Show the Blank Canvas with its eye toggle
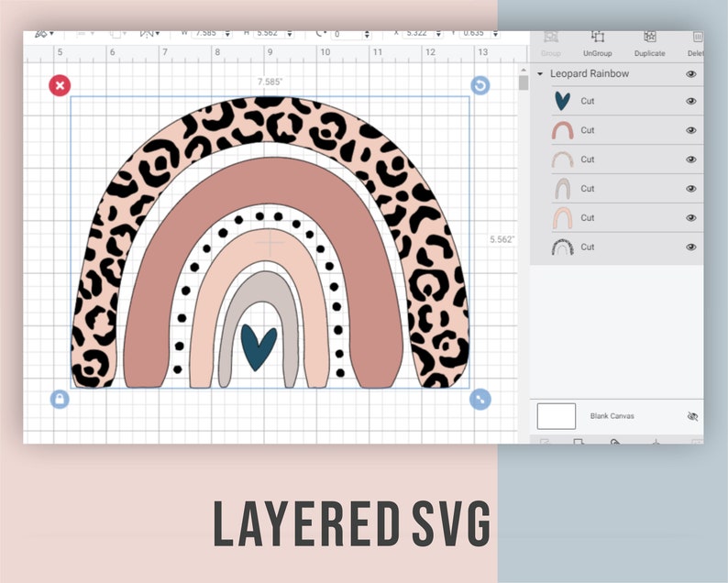 coord(692,416)
